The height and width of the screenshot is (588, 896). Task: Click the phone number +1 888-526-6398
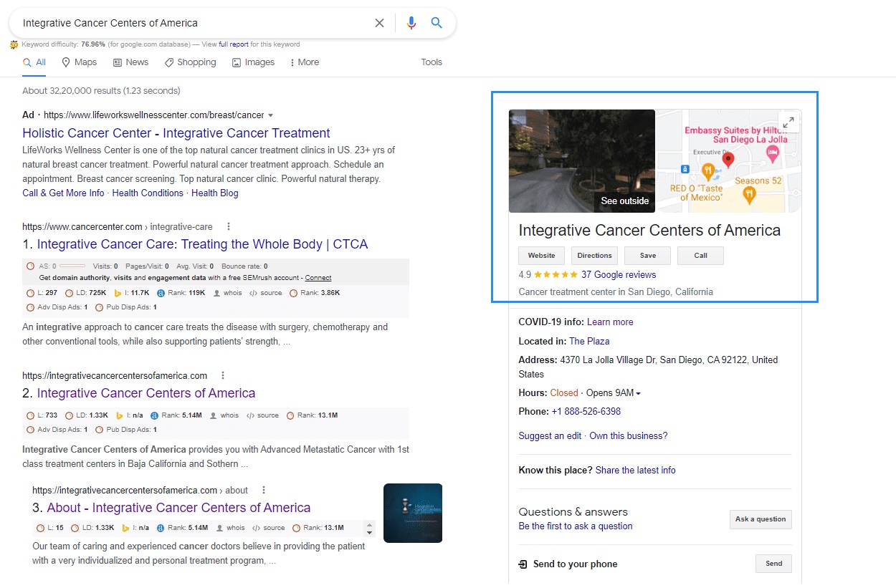[x=586, y=412]
